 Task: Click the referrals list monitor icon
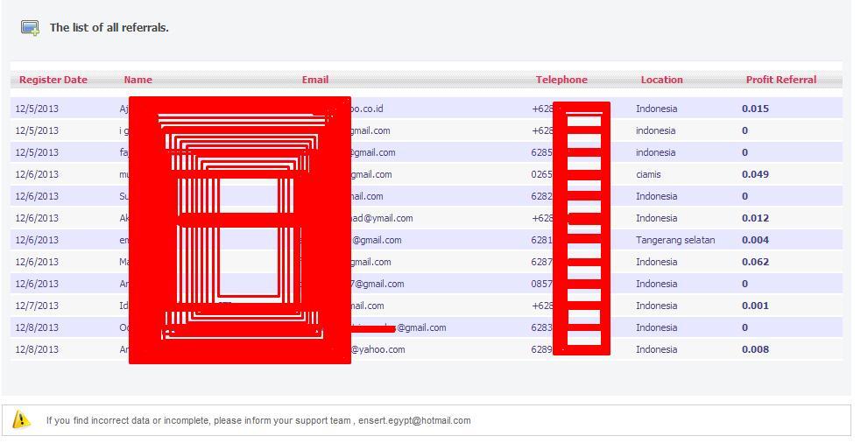[30, 27]
